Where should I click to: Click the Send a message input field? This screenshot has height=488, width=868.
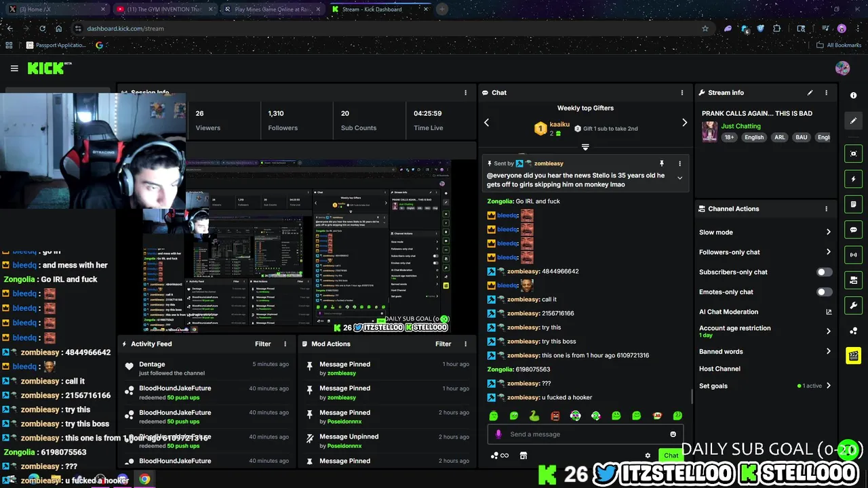585,434
